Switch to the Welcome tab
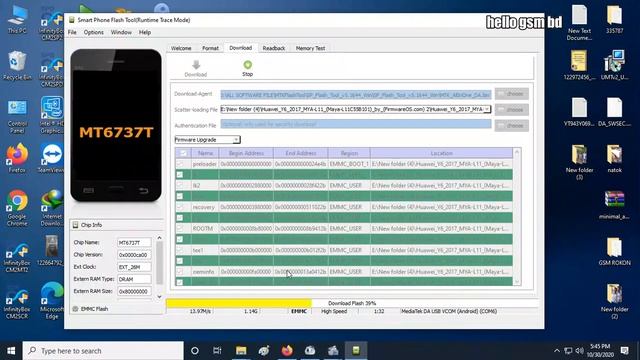Screen dimensions: 640x360 pos(181,48)
